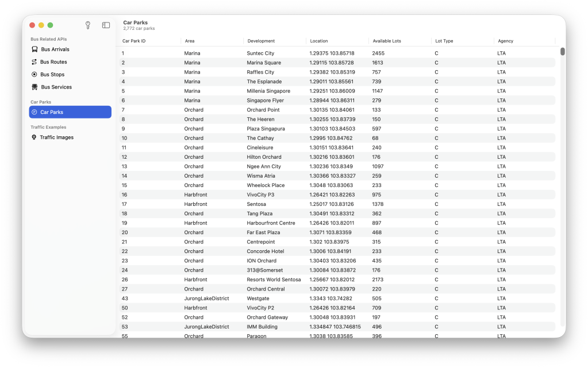
Task: Sort by the Agency column header
Action: coord(505,41)
